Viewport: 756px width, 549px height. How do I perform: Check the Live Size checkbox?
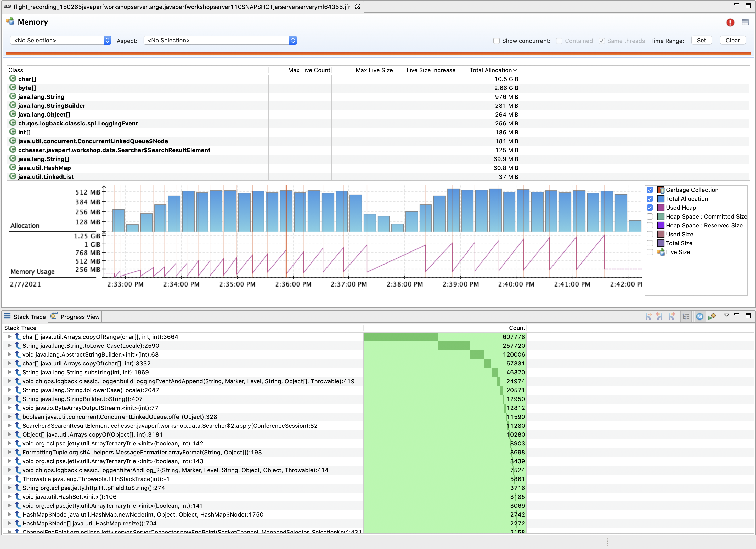click(x=650, y=252)
